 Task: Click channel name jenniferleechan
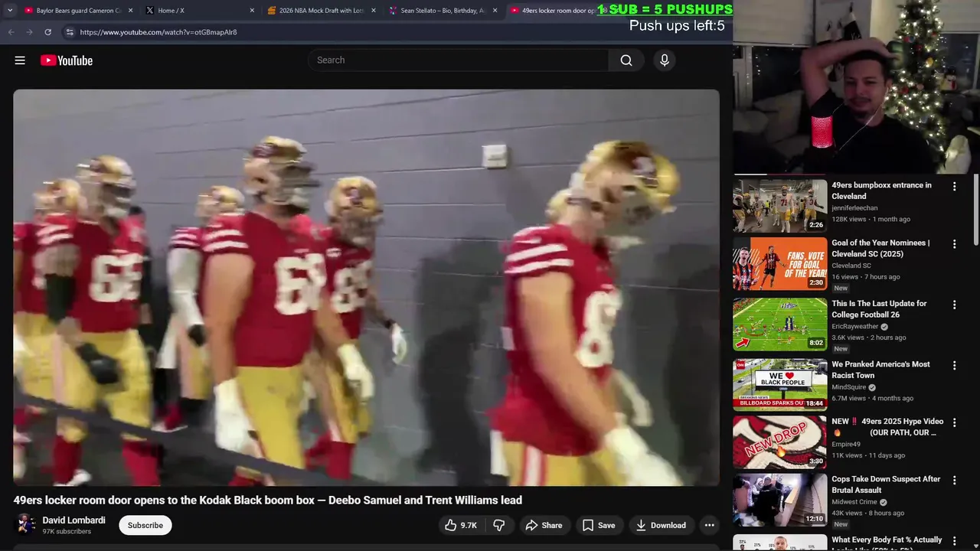(854, 208)
